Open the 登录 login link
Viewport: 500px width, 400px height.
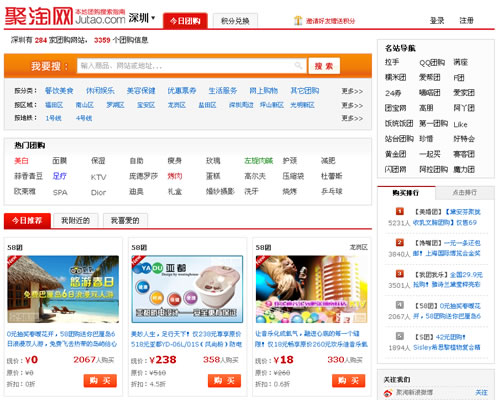point(437,21)
